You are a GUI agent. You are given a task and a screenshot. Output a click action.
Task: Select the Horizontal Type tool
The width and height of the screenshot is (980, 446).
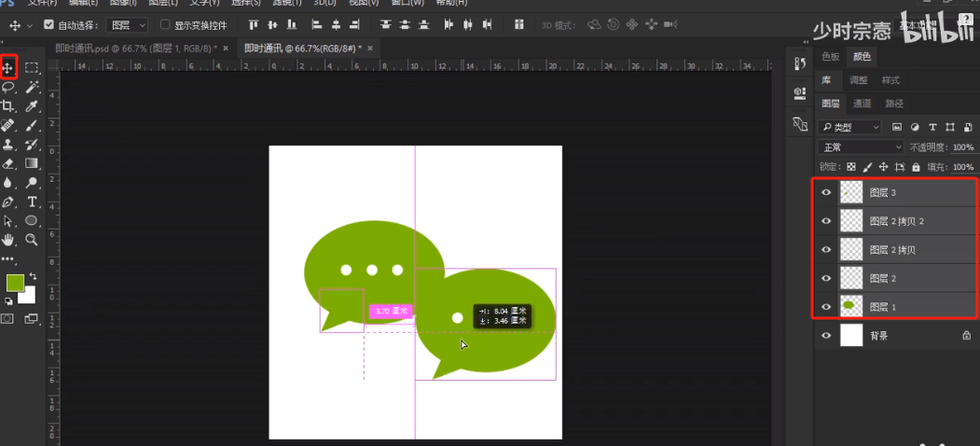pos(32,202)
